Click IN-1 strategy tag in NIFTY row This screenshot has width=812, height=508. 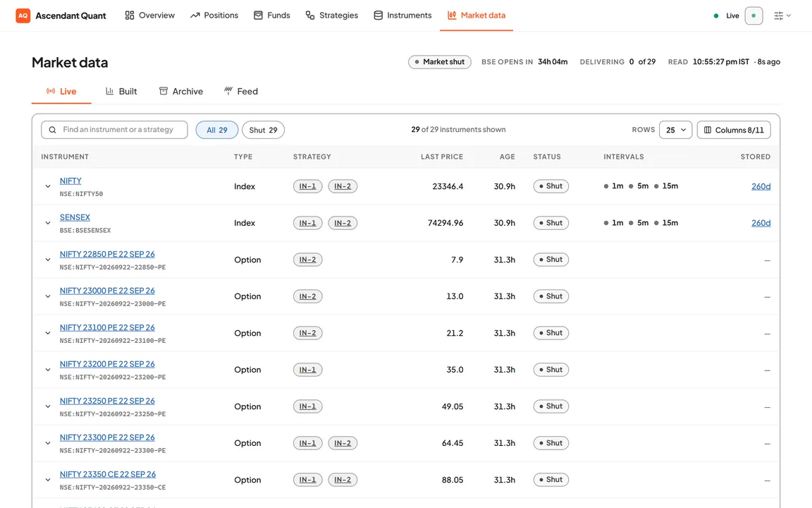pos(307,186)
